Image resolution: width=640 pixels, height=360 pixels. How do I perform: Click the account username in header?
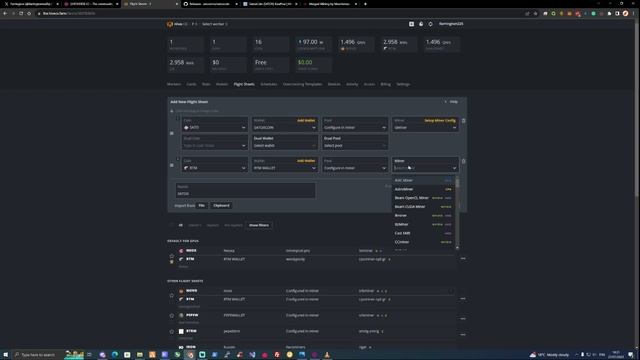pyautogui.click(x=451, y=24)
